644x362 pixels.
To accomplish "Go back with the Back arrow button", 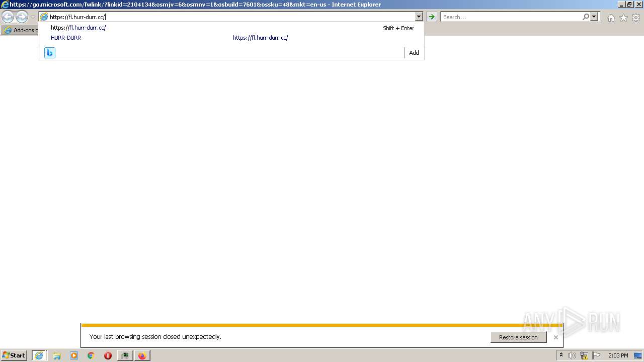I will tap(8, 17).
